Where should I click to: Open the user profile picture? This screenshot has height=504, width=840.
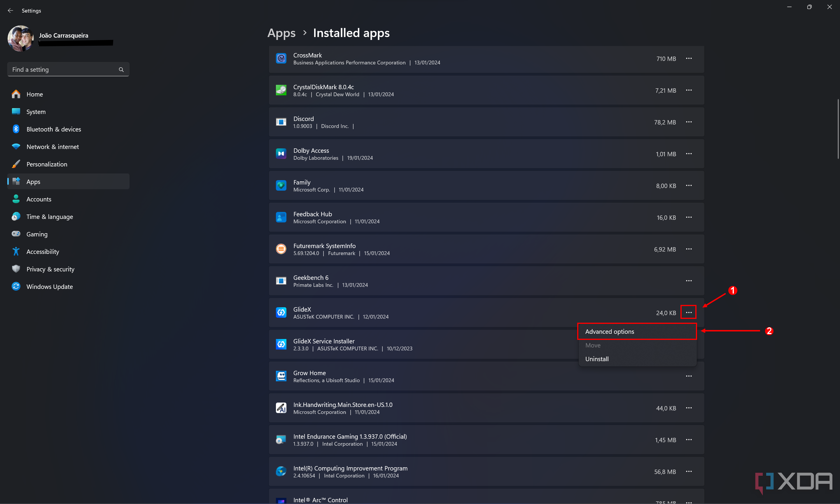point(21,38)
